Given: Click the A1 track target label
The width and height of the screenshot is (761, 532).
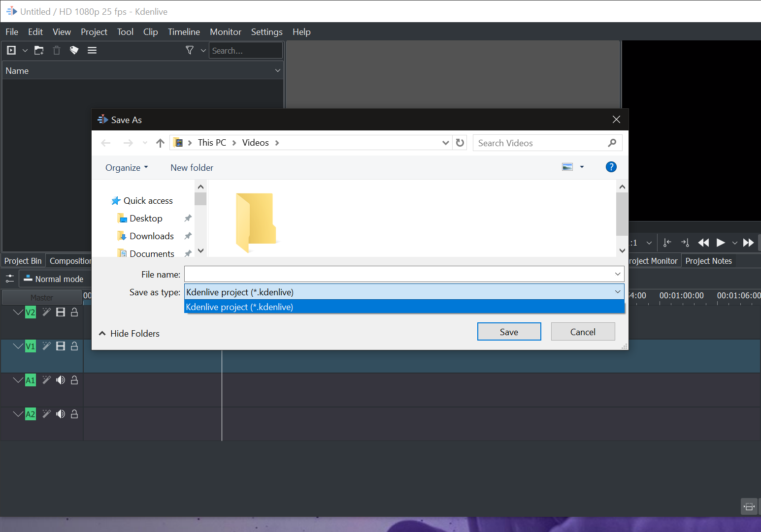Looking at the screenshot, I should tap(31, 380).
